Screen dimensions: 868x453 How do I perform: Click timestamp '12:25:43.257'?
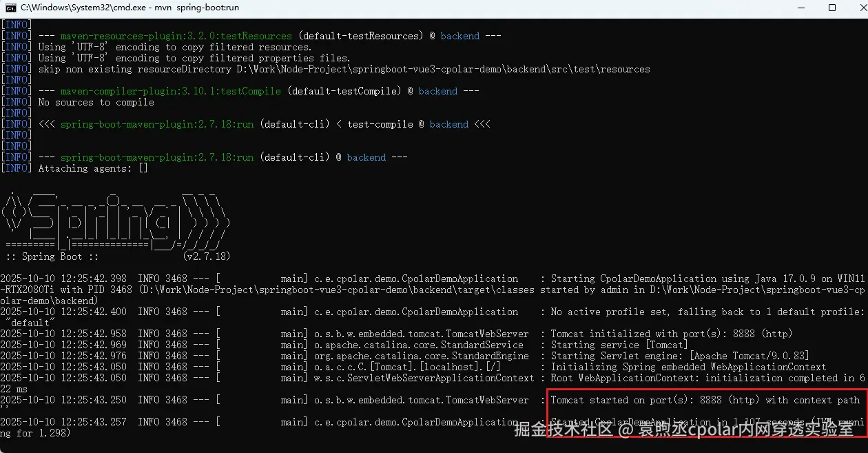click(93, 422)
